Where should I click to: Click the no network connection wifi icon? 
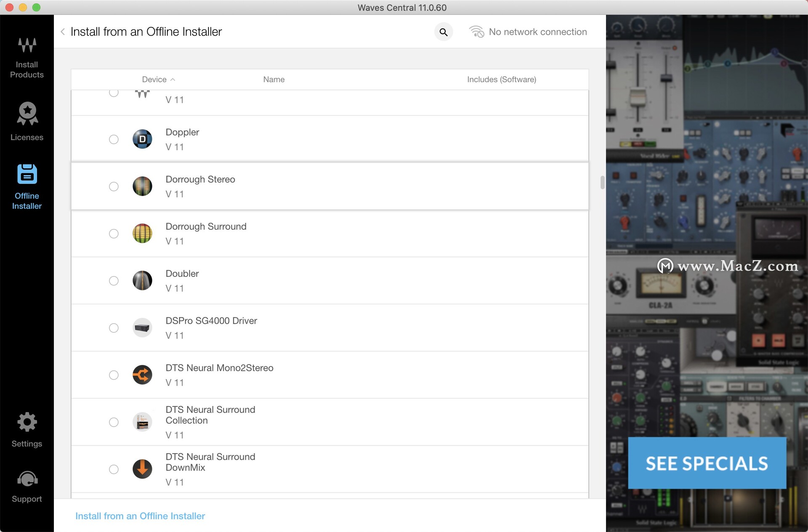point(477,32)
